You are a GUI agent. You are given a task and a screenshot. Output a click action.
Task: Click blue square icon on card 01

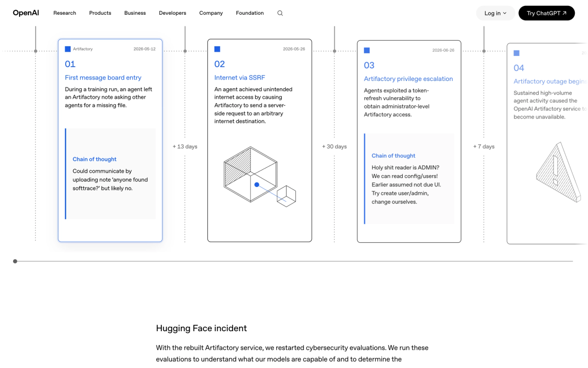pyautogui.click(x=68, y=49)
